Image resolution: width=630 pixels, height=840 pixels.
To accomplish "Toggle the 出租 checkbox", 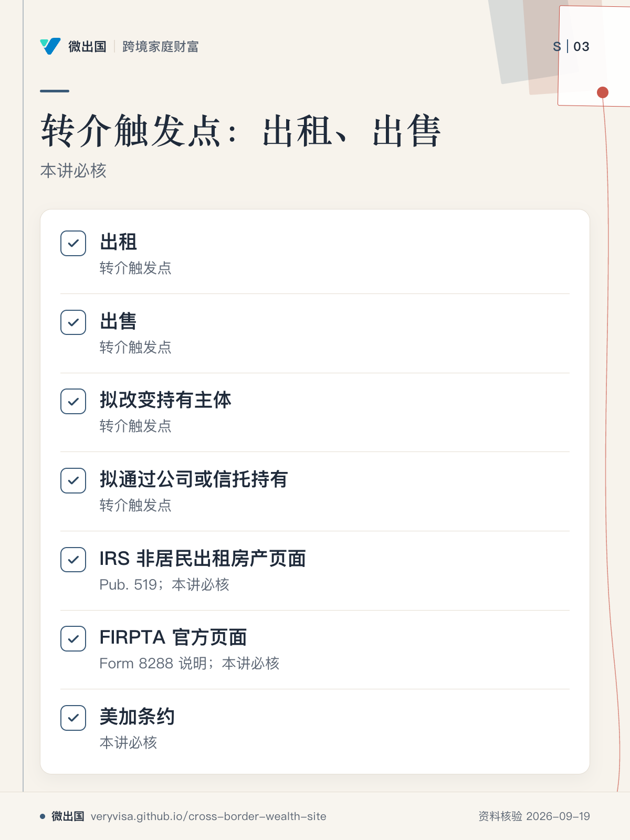I will tap(73, 243).
